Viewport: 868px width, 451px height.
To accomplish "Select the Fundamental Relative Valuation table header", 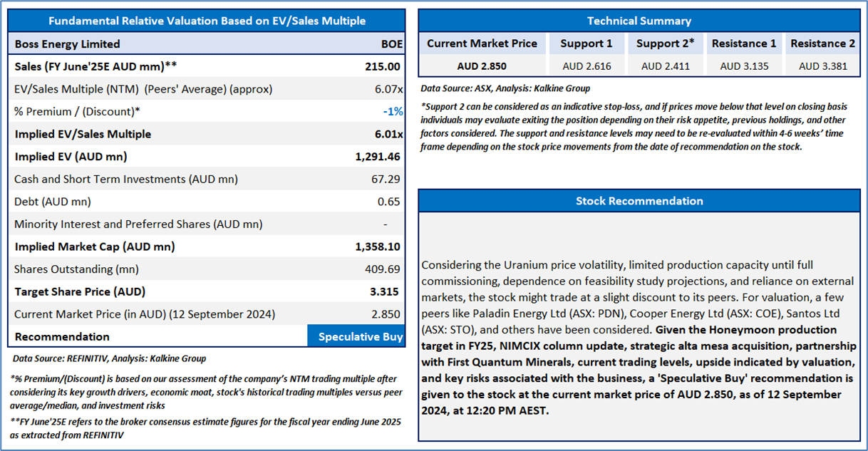I will pos(206,21).
